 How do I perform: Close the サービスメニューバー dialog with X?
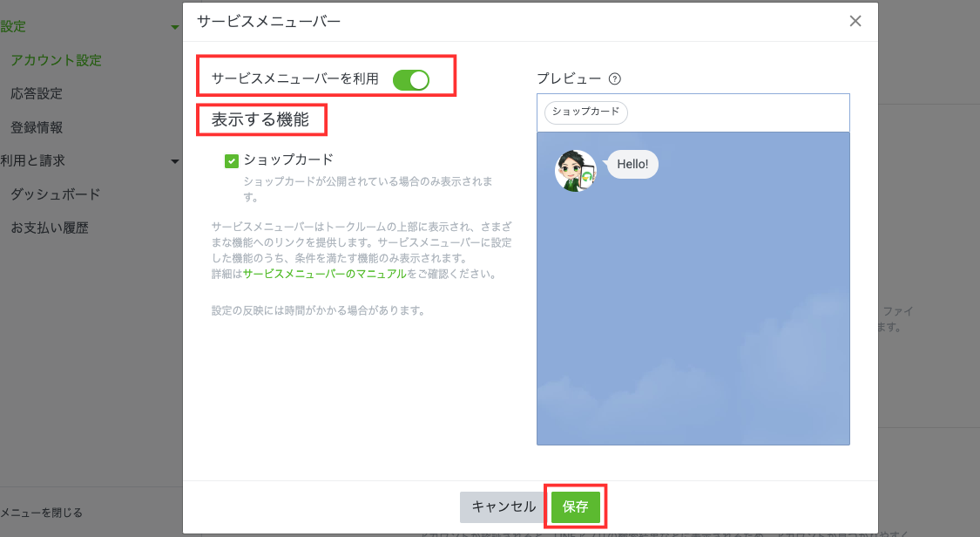pos(855,21)
